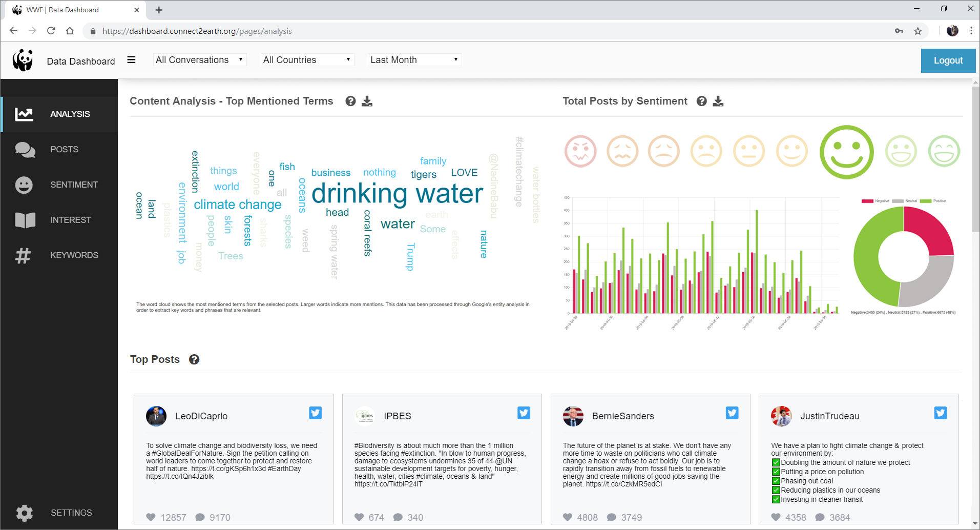Open help icon next to Top Posts
Screen dimensions: 980x530
tap(194, 359)
